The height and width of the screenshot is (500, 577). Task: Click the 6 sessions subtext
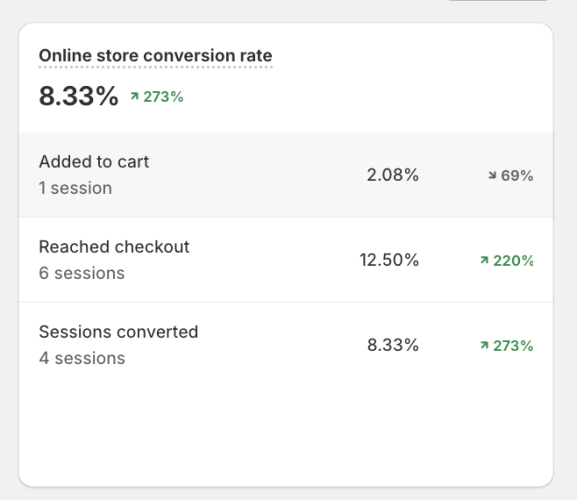[82, 273]
